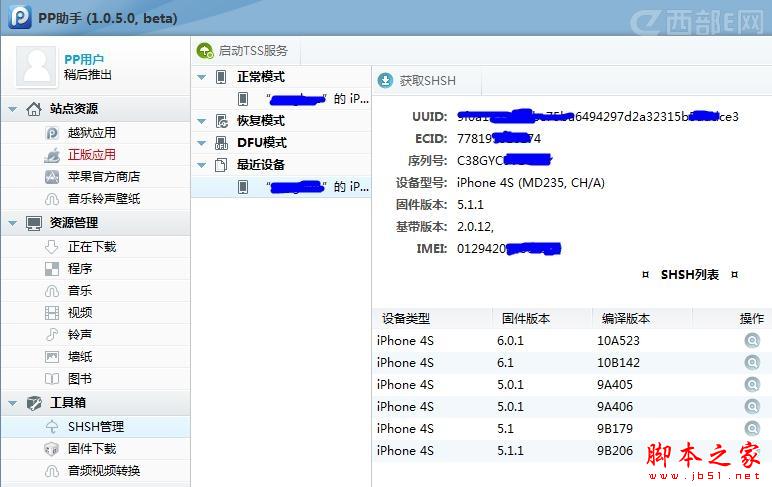Click the magnifier for build 9A405
The height and width of the screenshot is (487, 772).
752,385
